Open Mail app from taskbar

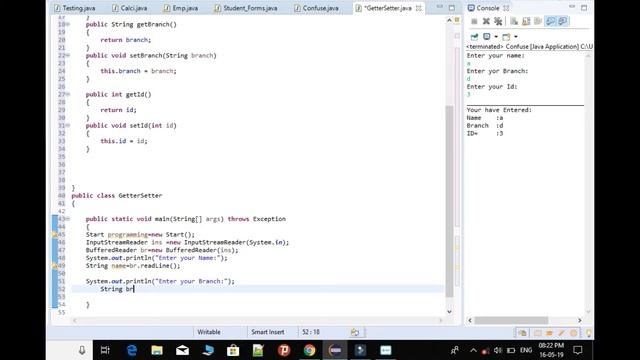pyautogui.click(x=182, y=350)
